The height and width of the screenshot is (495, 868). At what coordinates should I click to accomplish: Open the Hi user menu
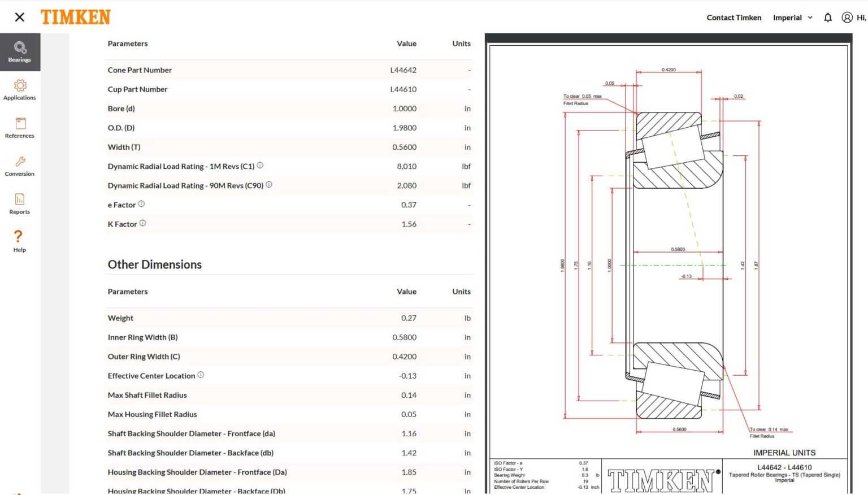(x=861, y=18)
